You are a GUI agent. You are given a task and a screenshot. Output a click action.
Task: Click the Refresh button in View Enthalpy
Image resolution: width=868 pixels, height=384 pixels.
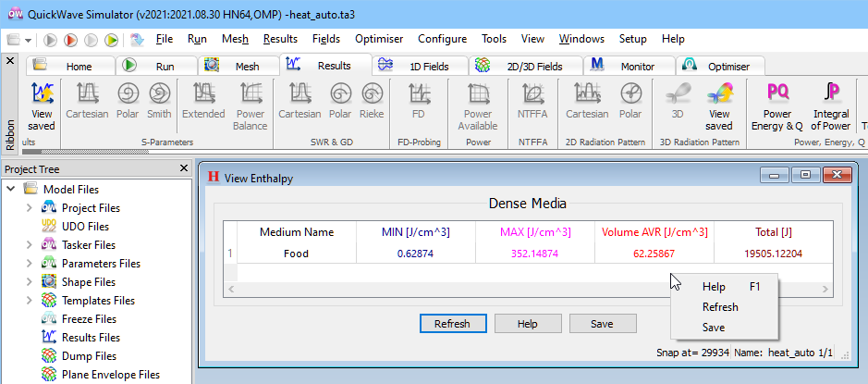click(453, 324)
